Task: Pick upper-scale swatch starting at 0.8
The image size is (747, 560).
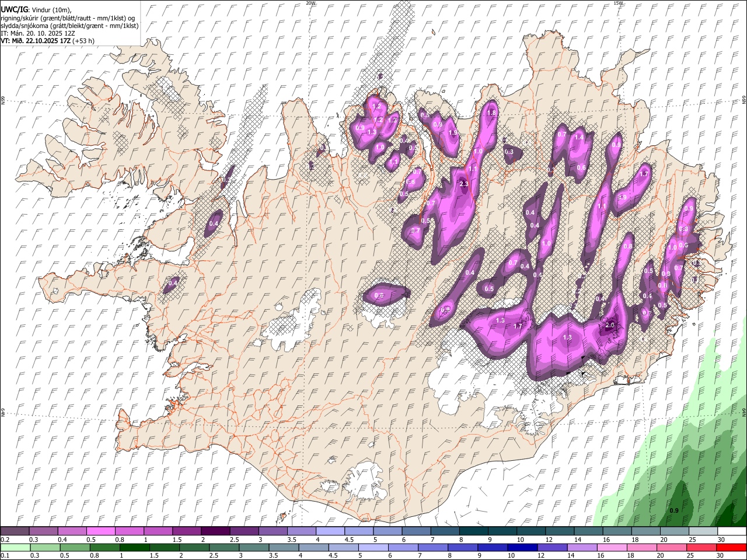Action: coord(129,531)
